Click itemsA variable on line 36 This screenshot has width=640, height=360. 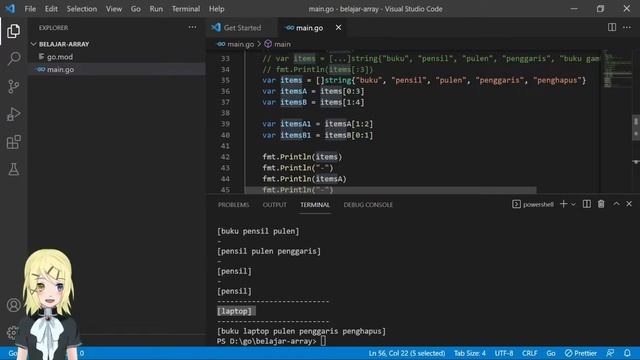(293, 91)
